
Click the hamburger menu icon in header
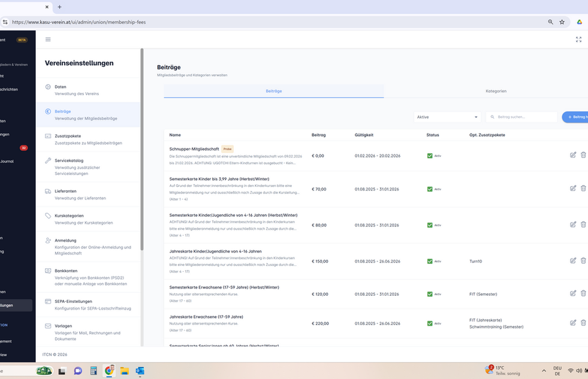coord(48,40)
